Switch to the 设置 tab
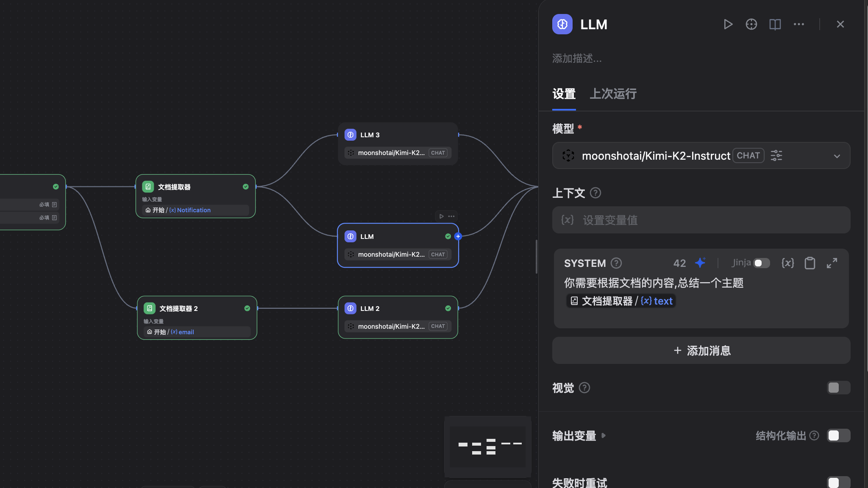 564,94
